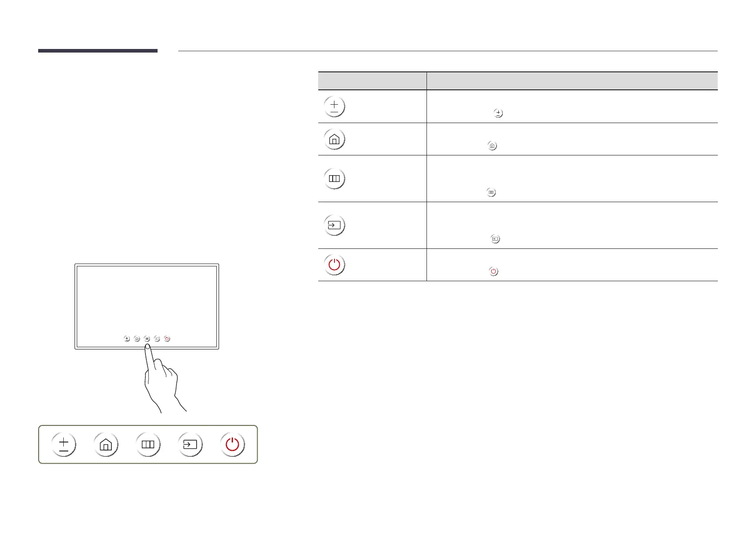Tap tiny volume button on the monitor illustration
The image size is (756, 535).
point(127,339)
